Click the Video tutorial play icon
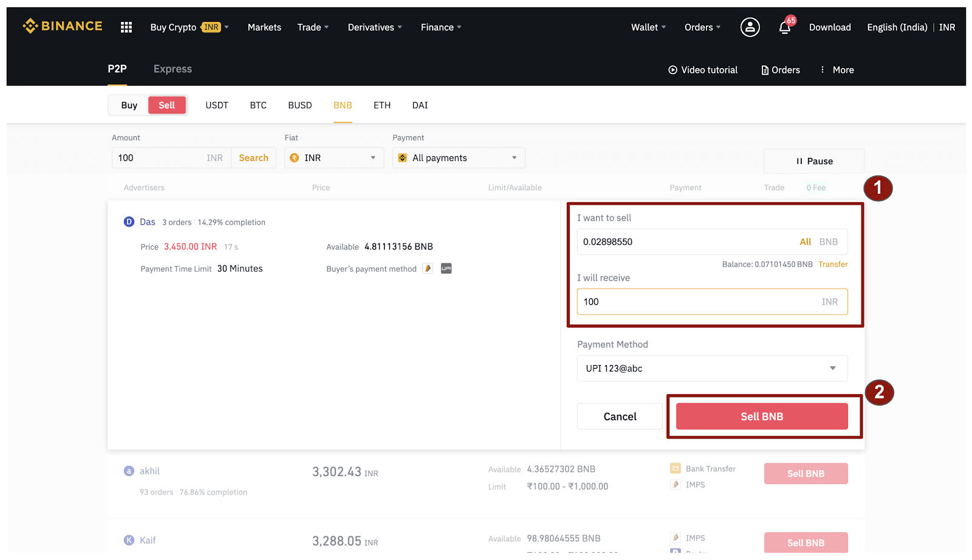 (x=673, y=70)
